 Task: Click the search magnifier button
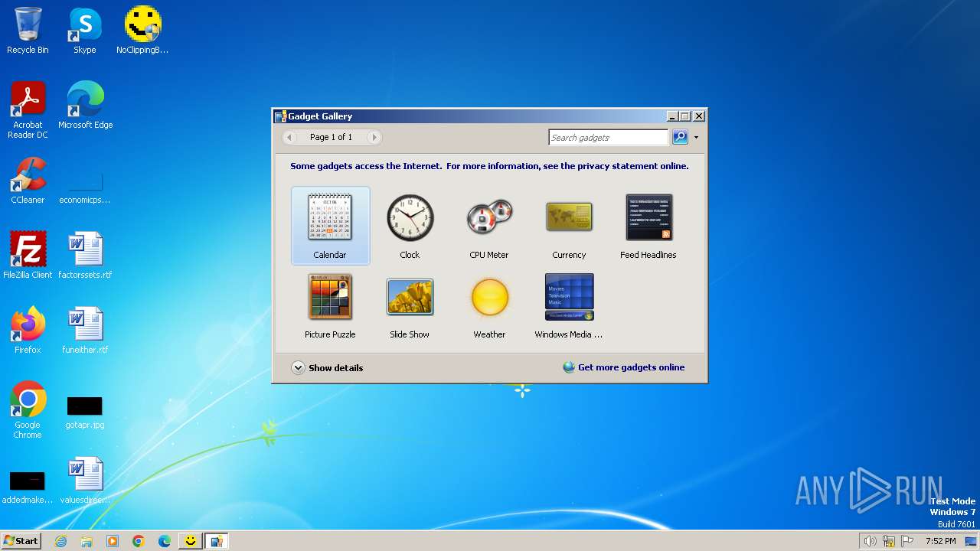pyautogui.click(x=680, y=137)
